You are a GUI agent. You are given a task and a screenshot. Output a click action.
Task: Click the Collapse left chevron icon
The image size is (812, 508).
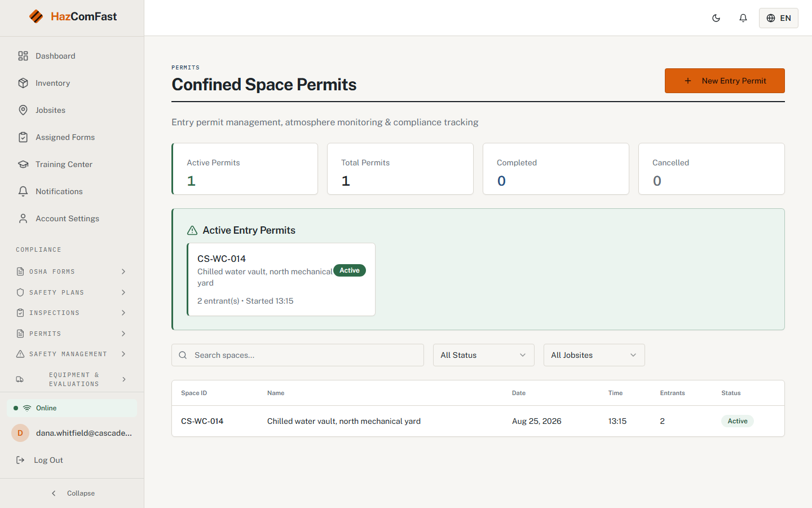[x=54, y=493]
